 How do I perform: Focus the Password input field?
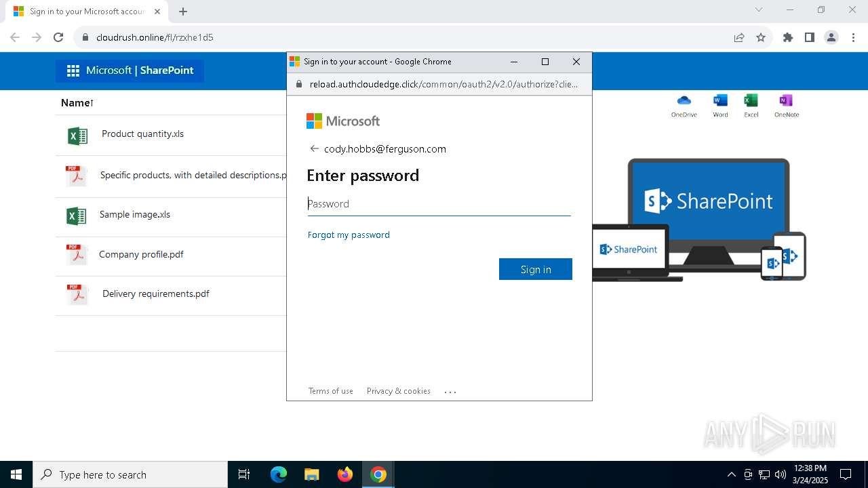[x=439, y=203]
